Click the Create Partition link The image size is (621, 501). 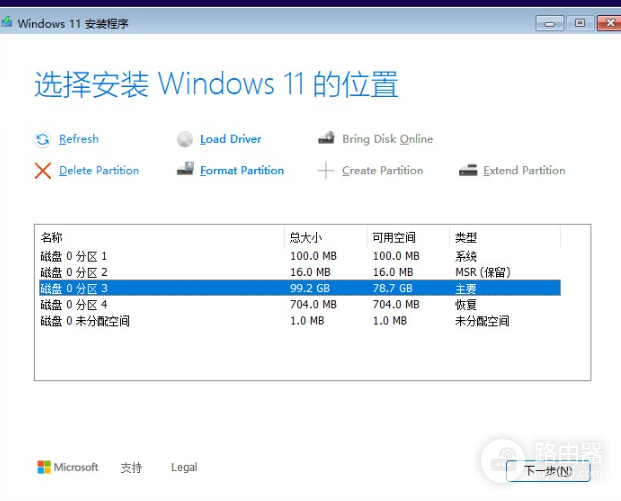click(383, 171)
